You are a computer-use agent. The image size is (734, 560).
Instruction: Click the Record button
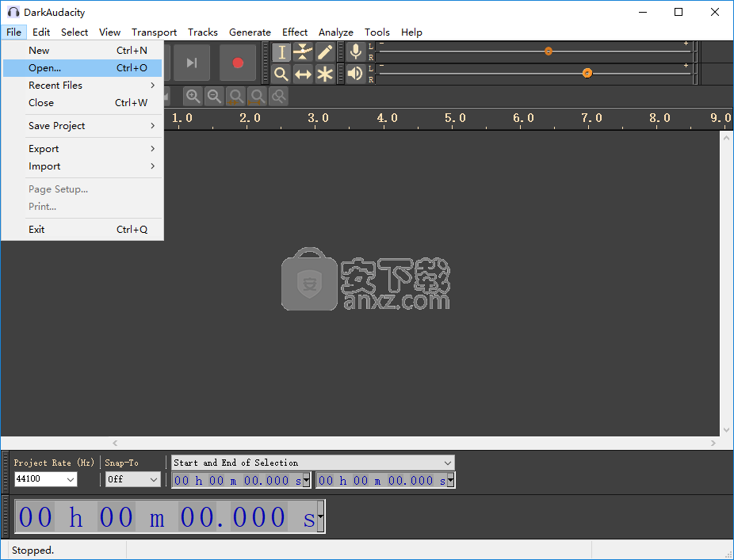click(x=237, y=63)
